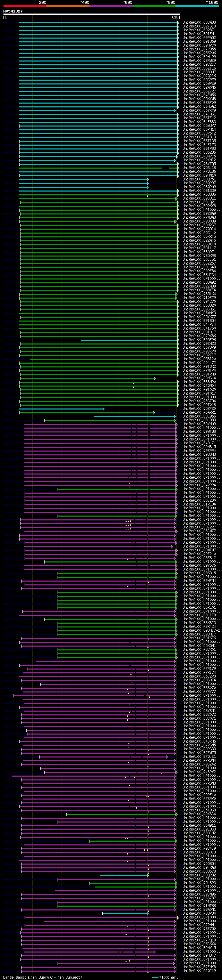Open the UniRef100_Q9Z2J0 entry
The width and height of the screenshot is (222, 980).
199,554
